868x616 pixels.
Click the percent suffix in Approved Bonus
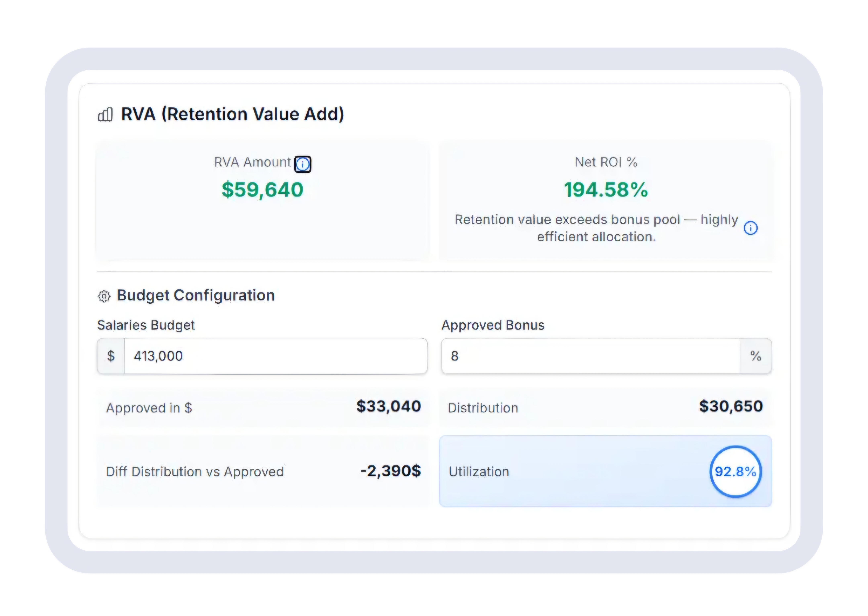tap(755, 356)
